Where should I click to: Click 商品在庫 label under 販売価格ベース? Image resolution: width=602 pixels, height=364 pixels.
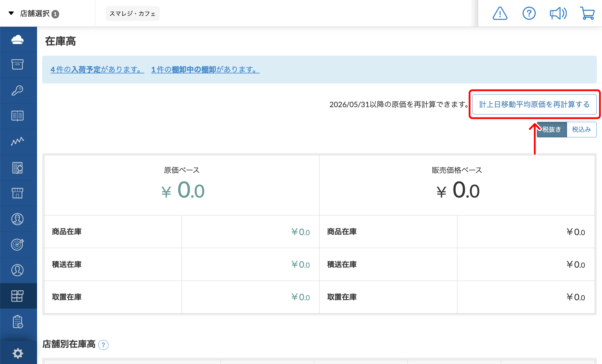coord(342,232)
